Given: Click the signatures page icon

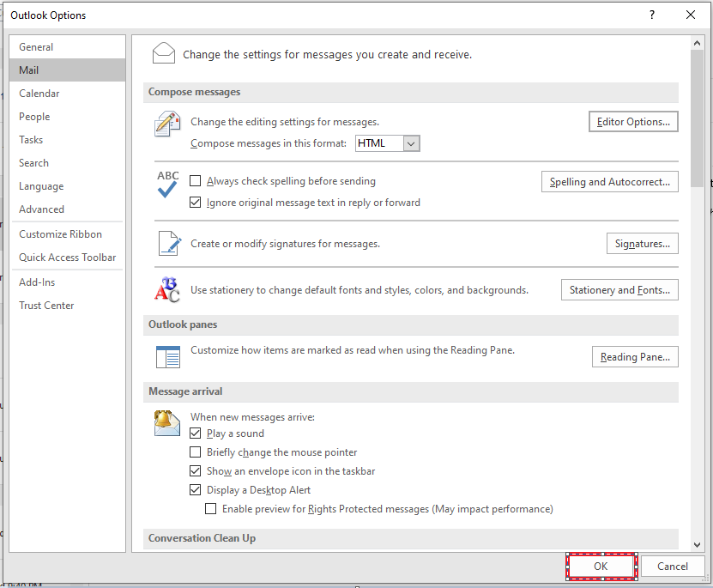Looking at the screenshot, I should (x=166, y=243).
